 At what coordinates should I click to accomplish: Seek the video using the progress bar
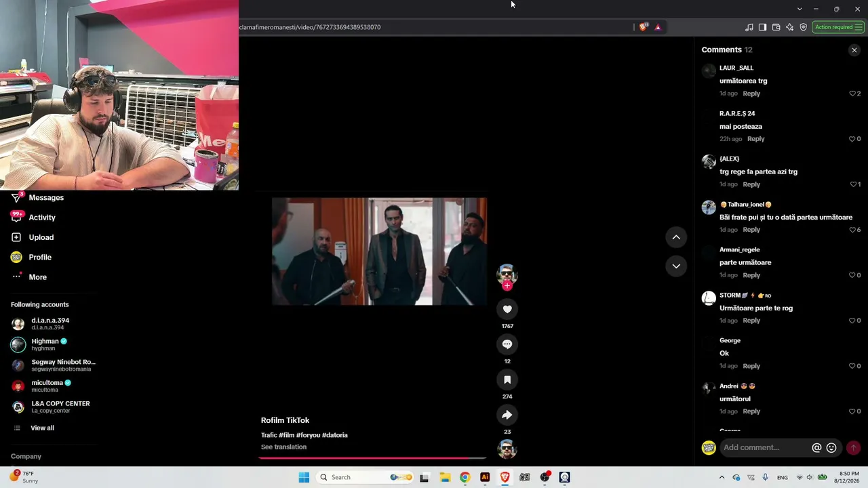[x=372, y=458]
